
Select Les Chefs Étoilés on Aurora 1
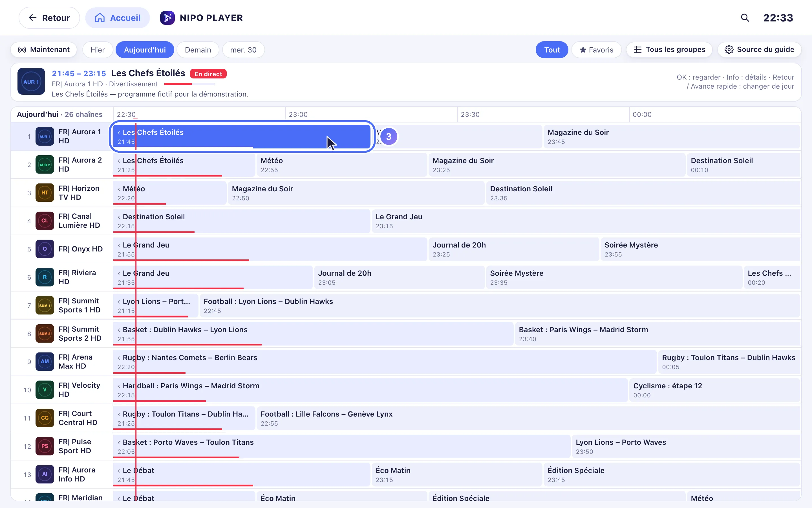pos(242,136)
